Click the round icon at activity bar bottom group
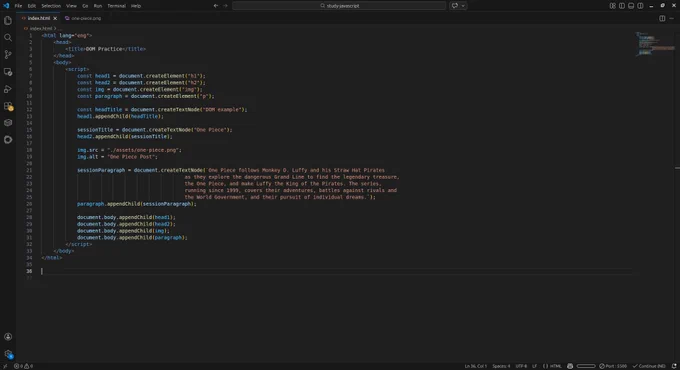This screenshot has width=680, height=370. [8, 140]
